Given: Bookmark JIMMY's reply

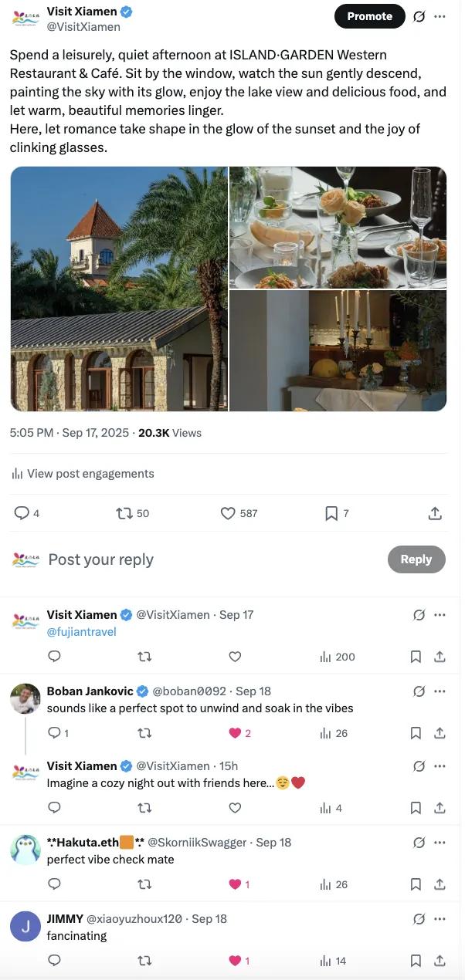Looking at the screenshot, I should click(x=416, y=961).
